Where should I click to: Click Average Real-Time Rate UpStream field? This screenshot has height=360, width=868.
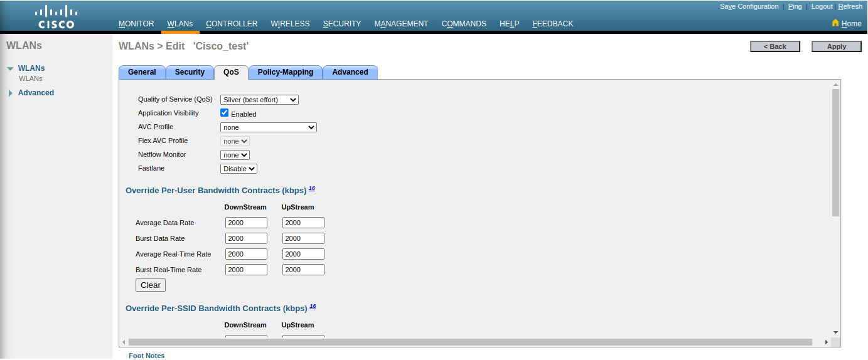303,254
